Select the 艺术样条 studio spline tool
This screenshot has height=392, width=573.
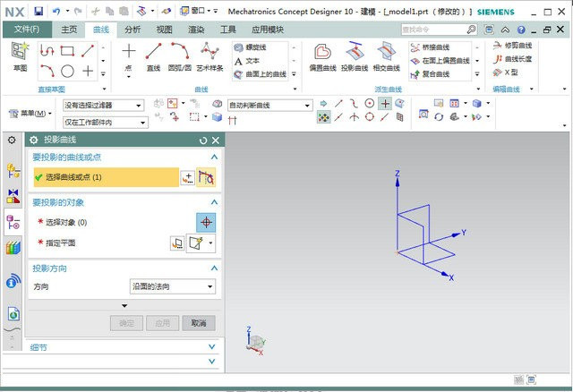click(210, 56)
